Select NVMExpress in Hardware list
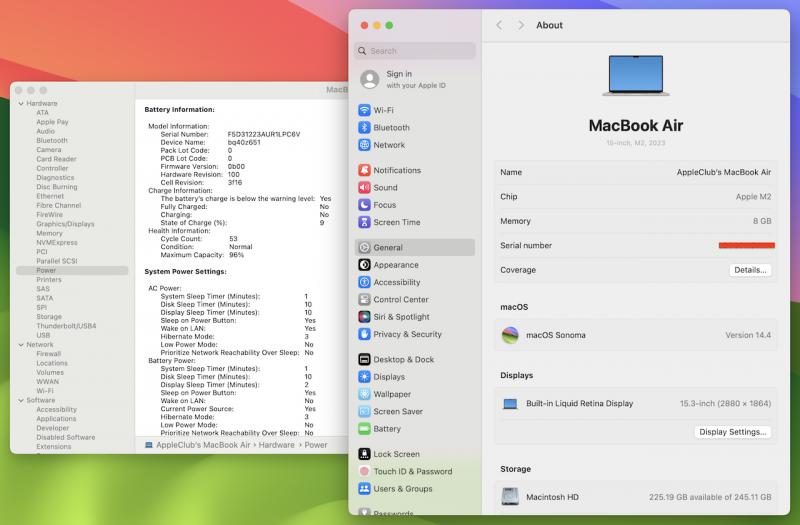Image resolution: width=800 pixels, height=525 pixels. pyautogui.click(x=57, y=242)
